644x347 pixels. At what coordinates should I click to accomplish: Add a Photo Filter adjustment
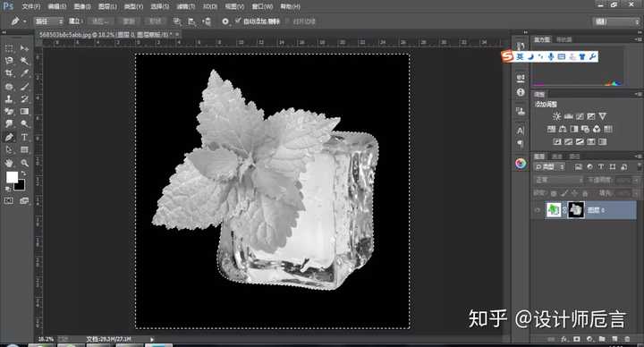pyautogui.click(x=585, y=129)
